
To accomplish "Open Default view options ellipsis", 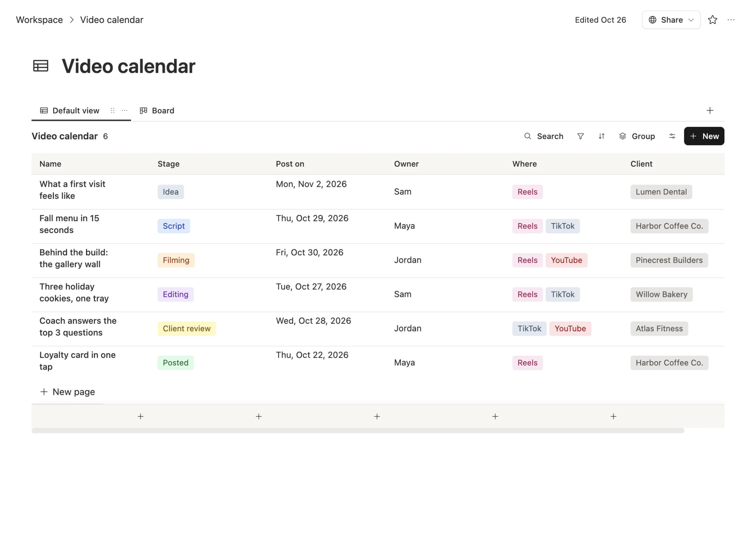I will click(124, 111).
